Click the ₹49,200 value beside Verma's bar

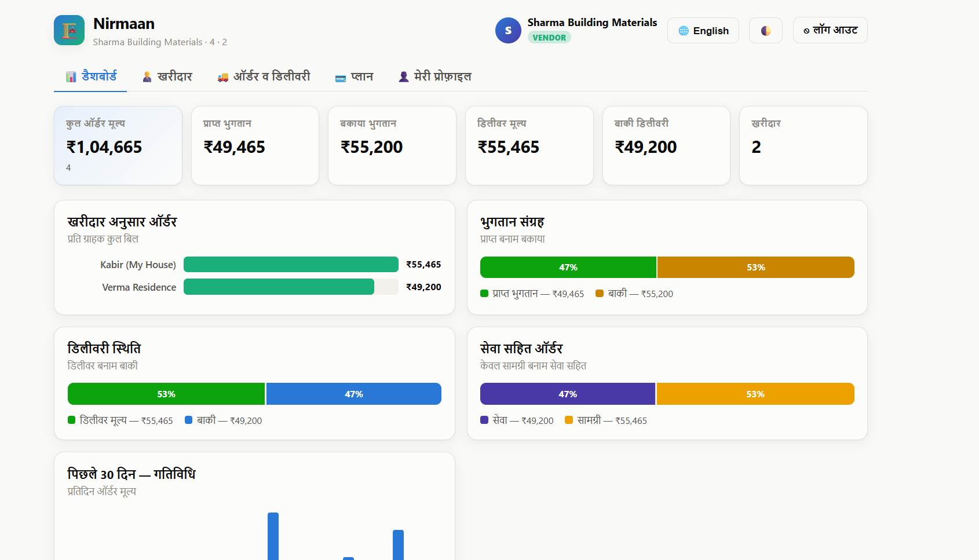pyautogui.click(x=423, y=287)
